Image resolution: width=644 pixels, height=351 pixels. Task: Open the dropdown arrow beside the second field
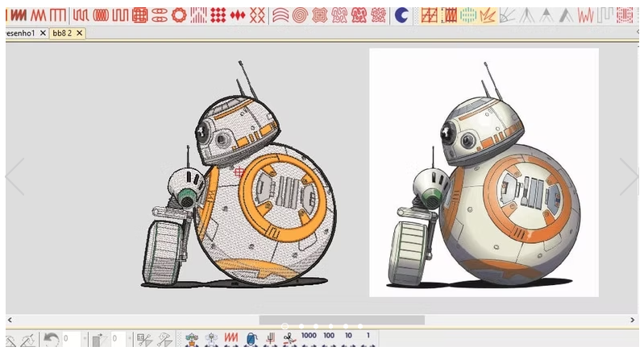coord(130,339)
